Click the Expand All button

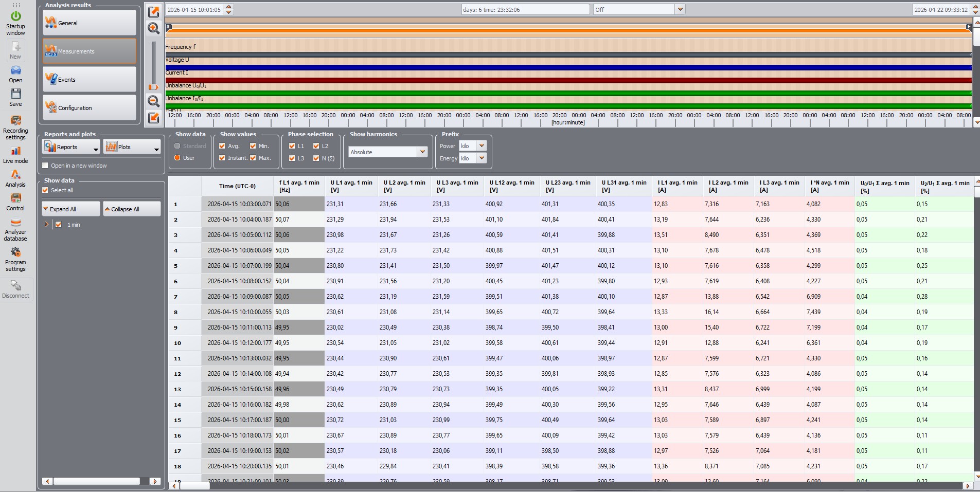[x=71, y=209]
